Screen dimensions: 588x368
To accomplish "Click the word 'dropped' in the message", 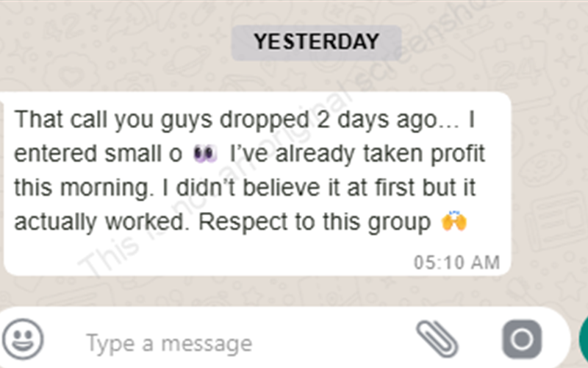I will click(262, 120).
